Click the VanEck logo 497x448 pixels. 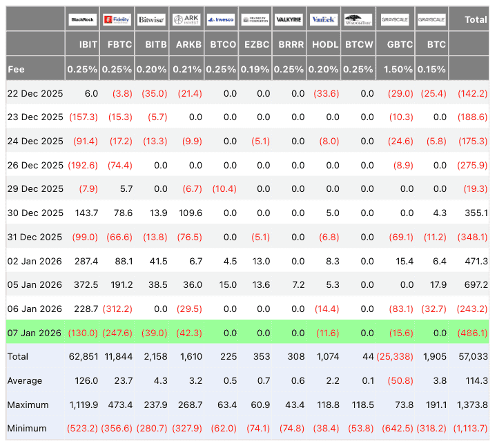(322, 20)
